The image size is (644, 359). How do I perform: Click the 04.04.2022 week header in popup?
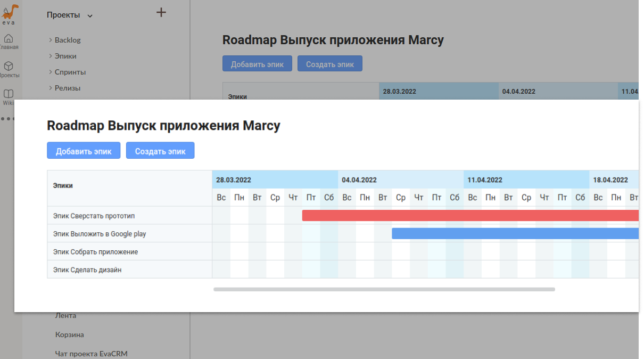click(x=401, y=180)
